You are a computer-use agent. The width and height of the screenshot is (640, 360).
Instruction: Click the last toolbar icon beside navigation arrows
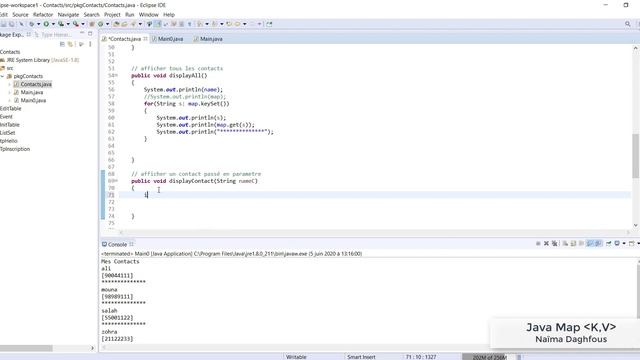[269, 24]
